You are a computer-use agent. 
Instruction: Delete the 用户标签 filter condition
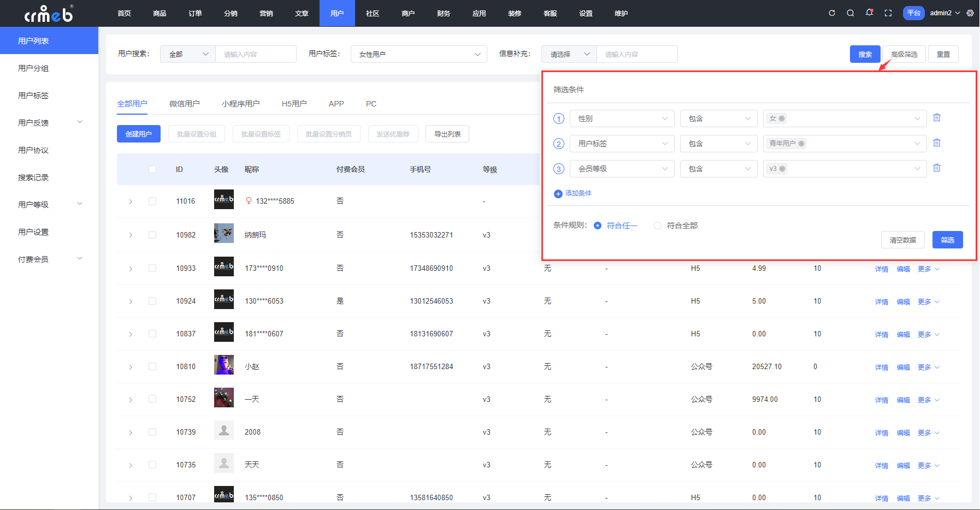[937, 143]
